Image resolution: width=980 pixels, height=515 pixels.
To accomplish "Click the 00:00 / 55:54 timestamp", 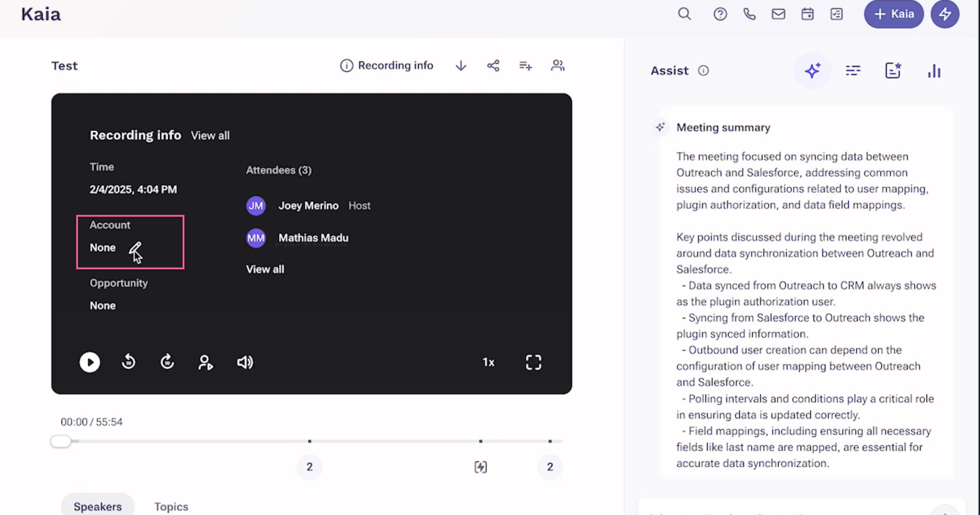I will coord(92,422).
